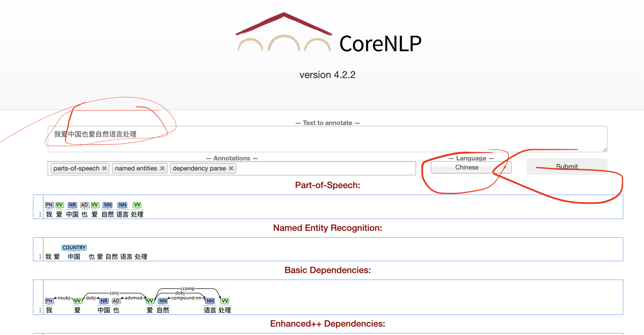
Task: Click empty area of Annotations box
Action: click(325, 168)
